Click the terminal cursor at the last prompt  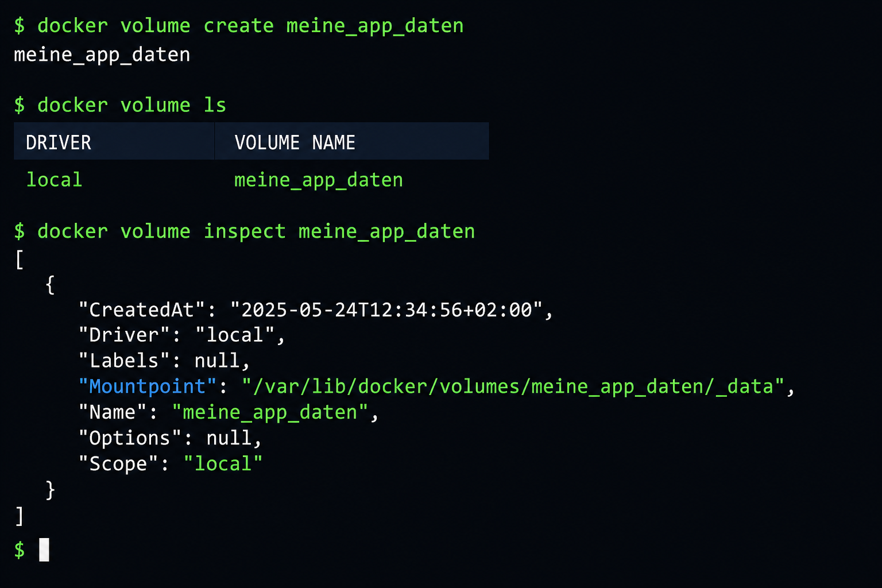pyautogui.click(x=44, y=550)
